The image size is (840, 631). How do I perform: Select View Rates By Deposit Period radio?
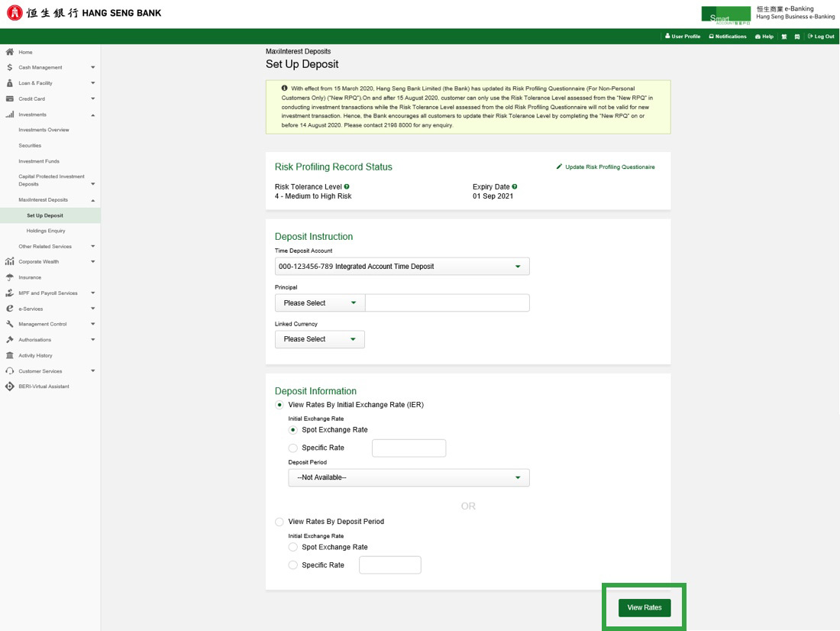(x=279, y=522)
